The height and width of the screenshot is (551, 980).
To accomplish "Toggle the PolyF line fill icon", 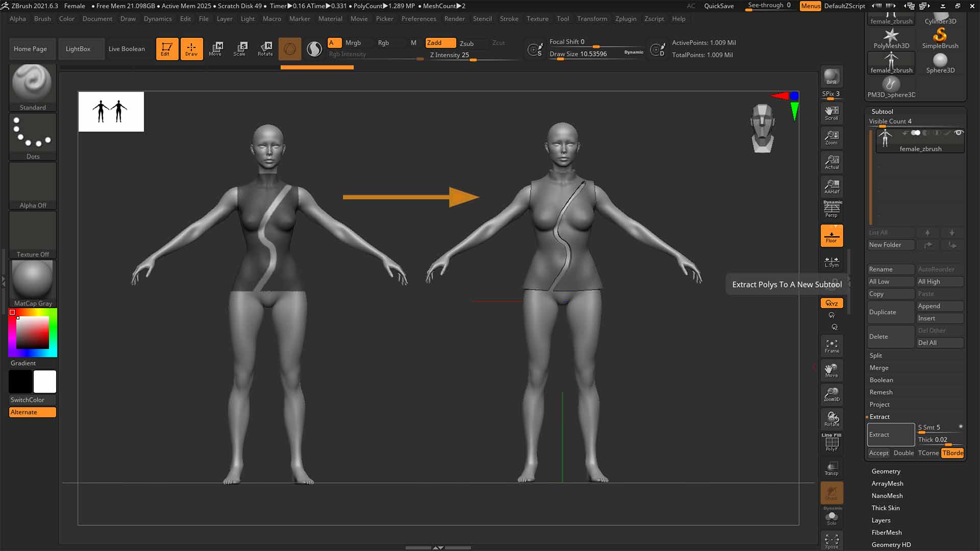I will [x=831, y=442].
